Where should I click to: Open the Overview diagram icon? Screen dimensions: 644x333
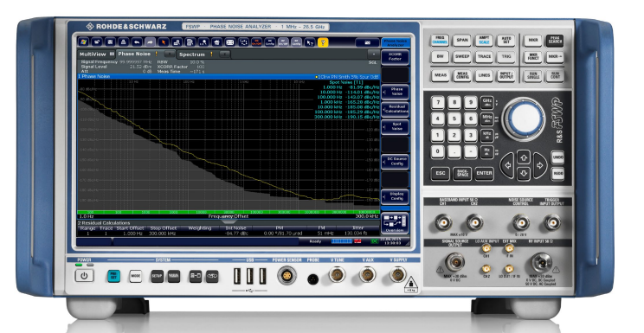tap(395, 223)
